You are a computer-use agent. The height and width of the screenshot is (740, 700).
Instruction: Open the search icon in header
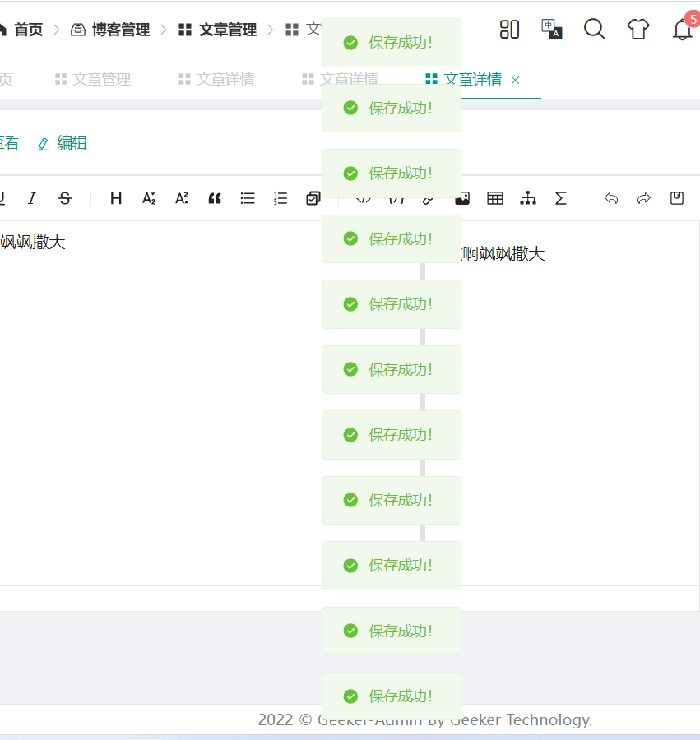coord(594,29)
